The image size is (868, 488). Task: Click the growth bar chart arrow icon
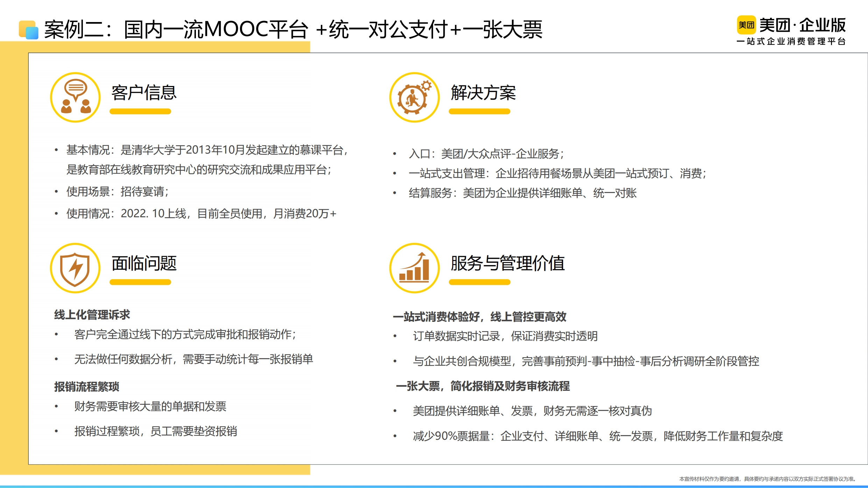point(415,268)
